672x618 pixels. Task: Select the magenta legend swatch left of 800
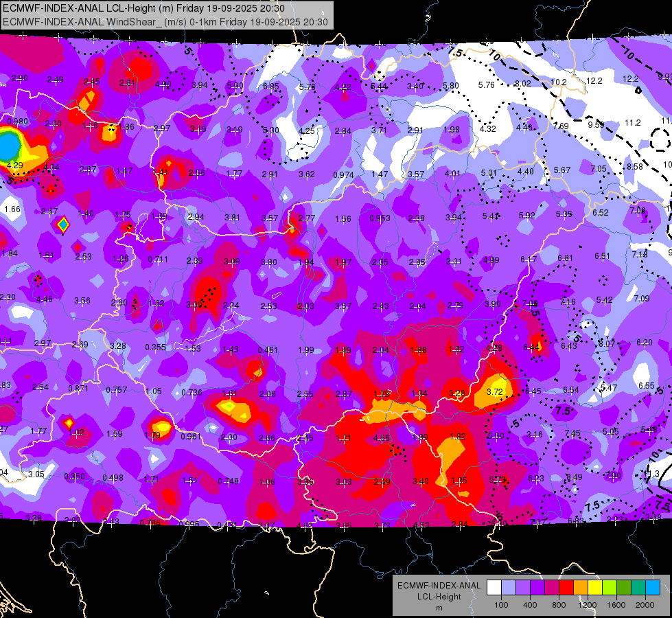(x=552, y=588)
